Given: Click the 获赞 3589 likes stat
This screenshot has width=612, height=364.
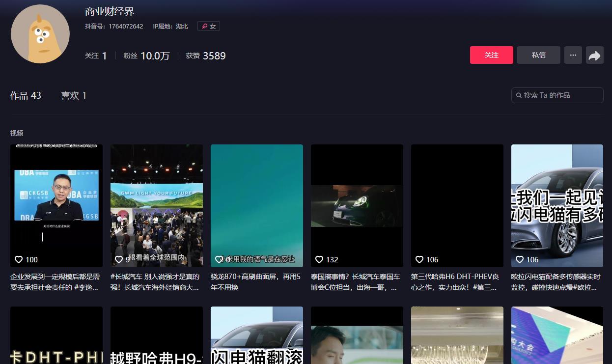Looking at the screenshot, I should click(x=206, y=56).
